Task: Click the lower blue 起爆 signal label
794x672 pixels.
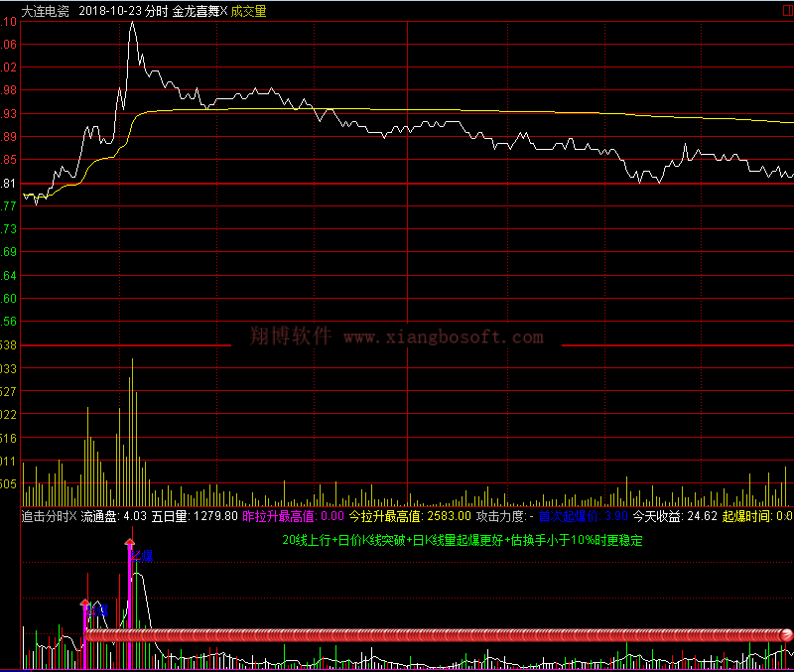Action: [x=97, y=611]
